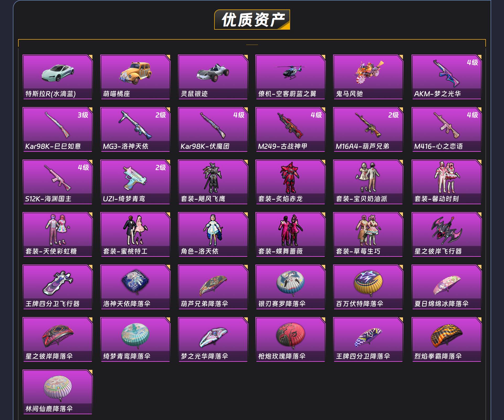
Task: Click the 角色-洛天依 character card
Action: coord(213,234)
